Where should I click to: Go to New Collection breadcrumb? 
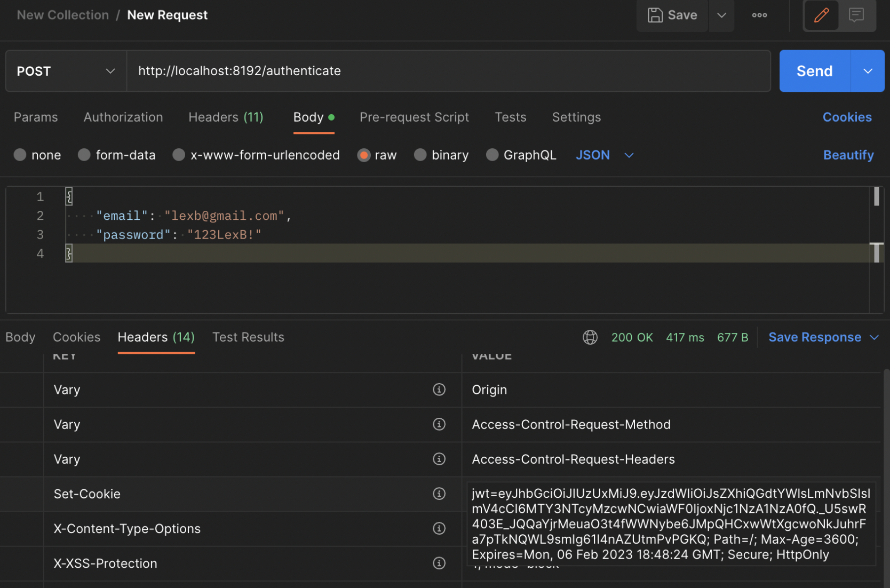pyautogui.click(x=63, y=15)
